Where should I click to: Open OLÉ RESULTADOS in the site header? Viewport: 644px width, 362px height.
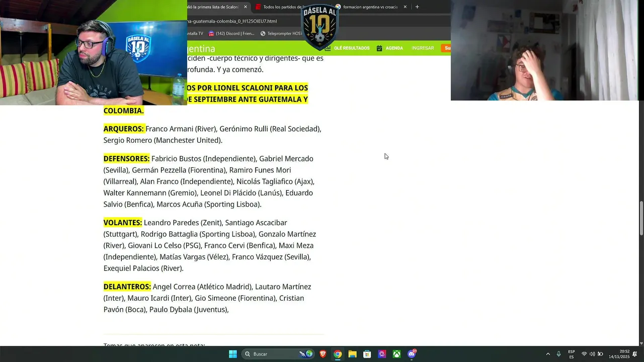[x=352, y=48]
